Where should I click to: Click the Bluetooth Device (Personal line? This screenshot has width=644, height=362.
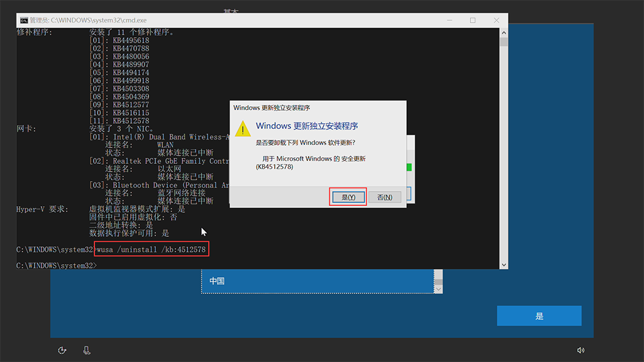pos(159,185)
